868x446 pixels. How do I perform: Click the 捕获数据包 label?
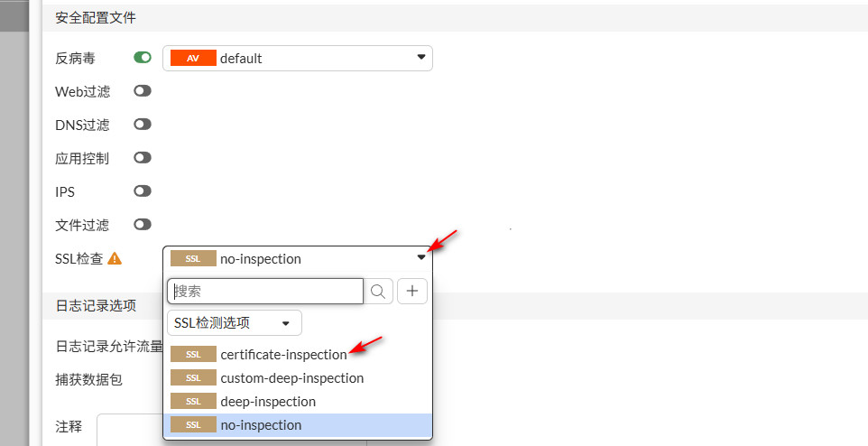coord(89,380)
